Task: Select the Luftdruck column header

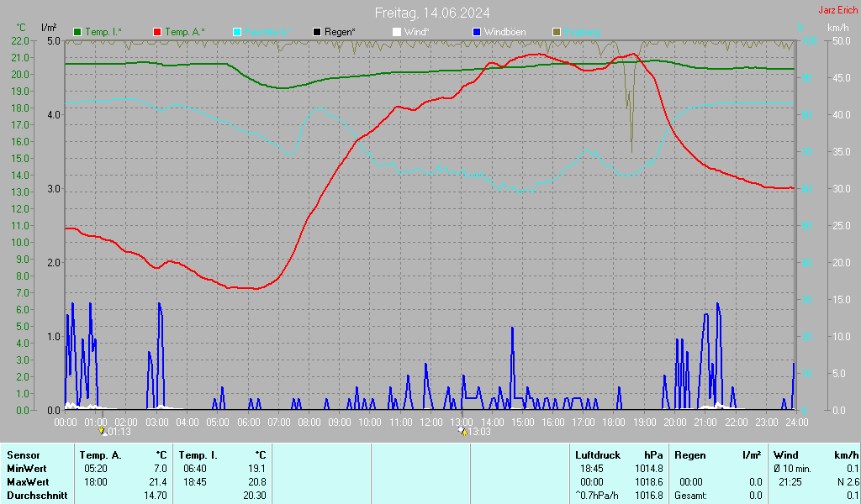Action: tap(594, 454)
